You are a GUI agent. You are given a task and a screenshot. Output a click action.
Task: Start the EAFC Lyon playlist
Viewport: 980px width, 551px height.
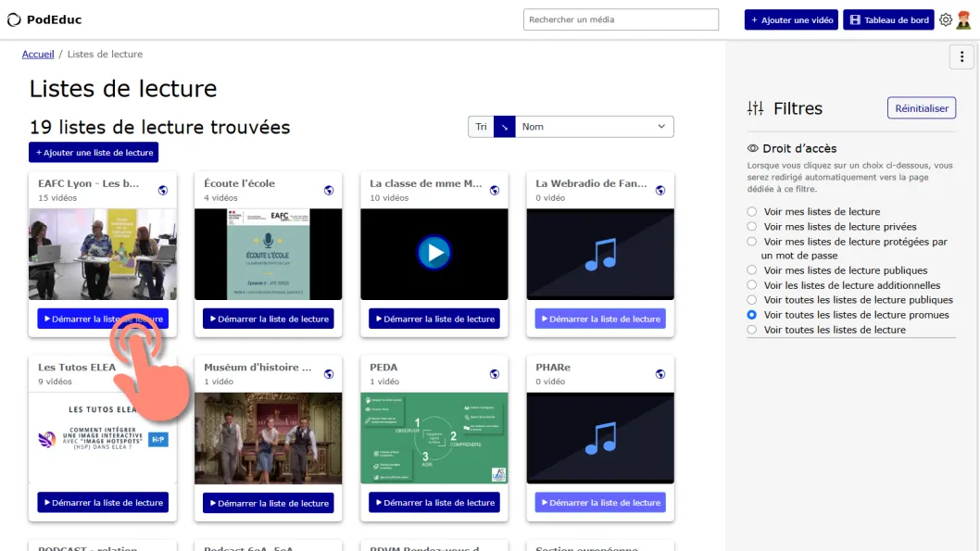point(103,319)
